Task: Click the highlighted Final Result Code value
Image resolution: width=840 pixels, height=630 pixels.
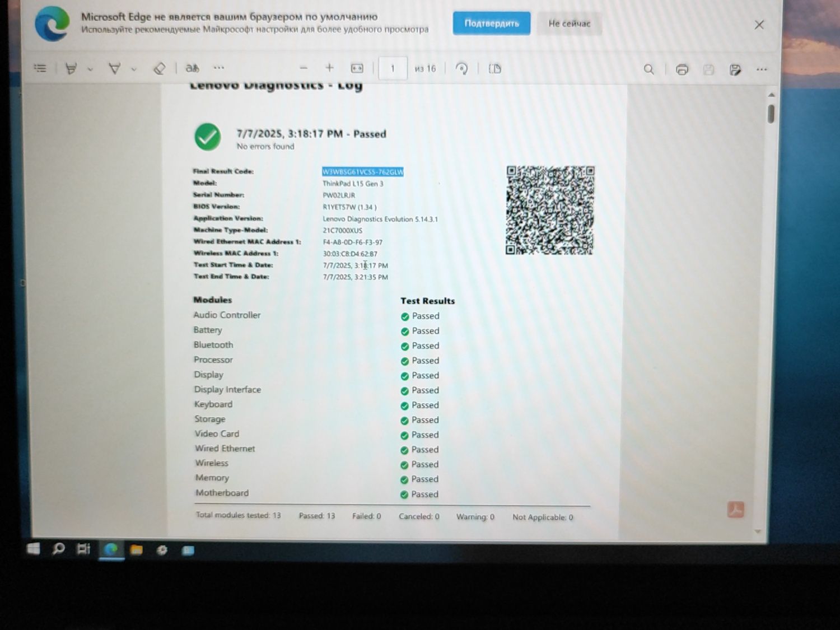Action: [x=363, y=172]
